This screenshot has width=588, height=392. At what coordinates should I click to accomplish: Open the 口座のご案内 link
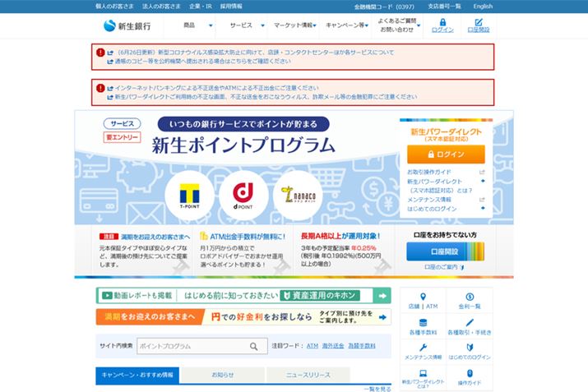(x=444, y=267)
